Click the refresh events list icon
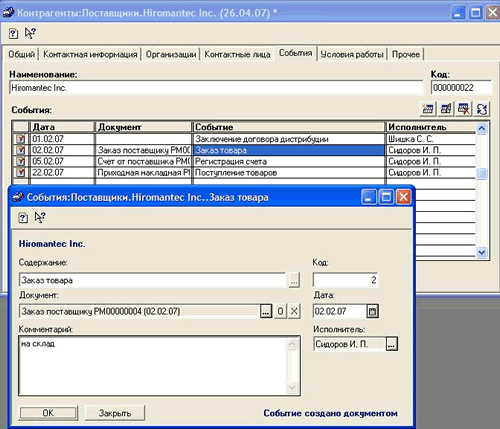The width and height of the screenshot is (500, 429). [482, 109]
